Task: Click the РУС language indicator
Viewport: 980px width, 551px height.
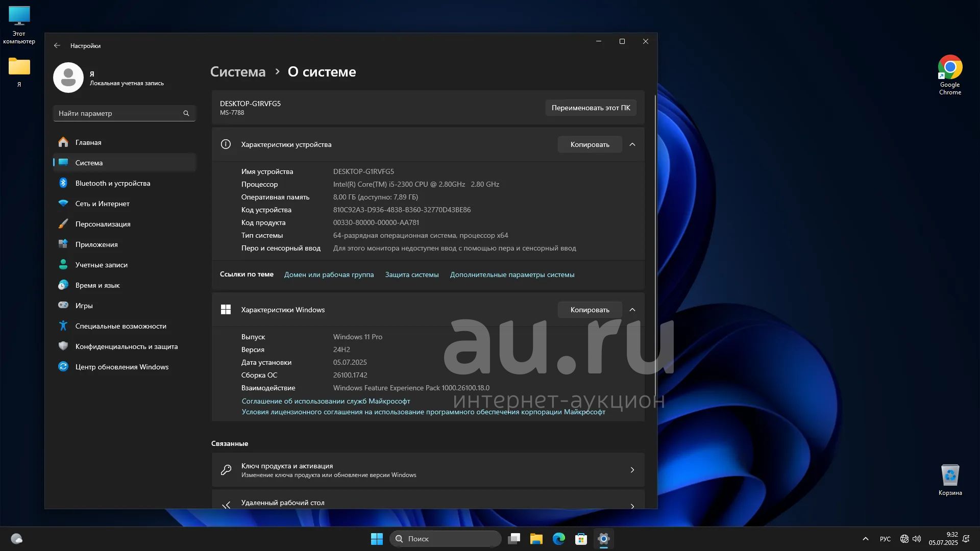Action: pos(885,539)
